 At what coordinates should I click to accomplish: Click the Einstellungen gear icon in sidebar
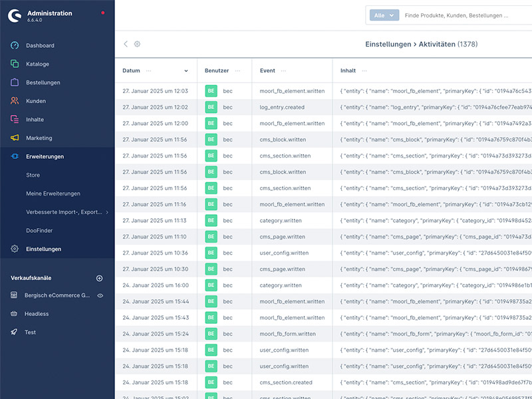pyautogui.click(x=15, y=249)
